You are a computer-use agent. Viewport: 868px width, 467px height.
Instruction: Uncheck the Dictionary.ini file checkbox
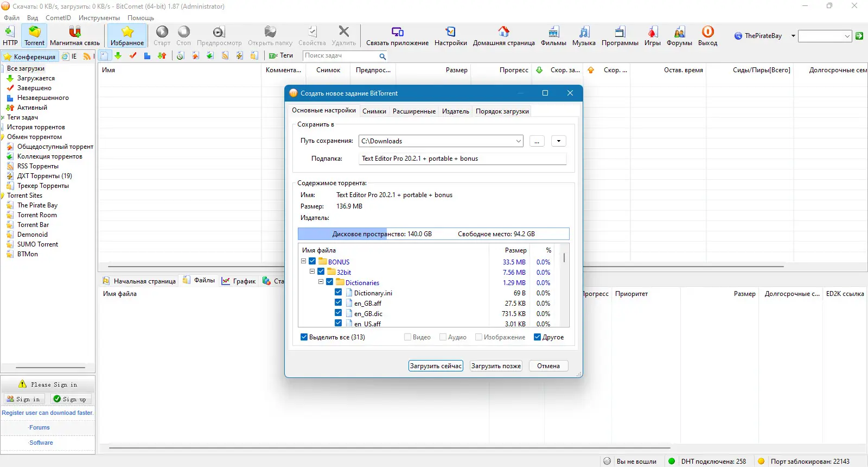pyautogui.click(x=339, y=292)
